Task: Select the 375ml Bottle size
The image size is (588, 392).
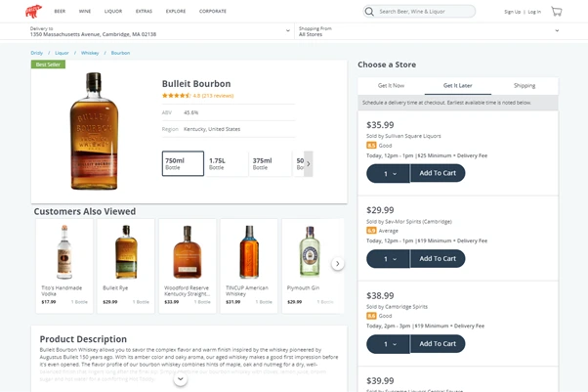Action: tap(270, 163)
